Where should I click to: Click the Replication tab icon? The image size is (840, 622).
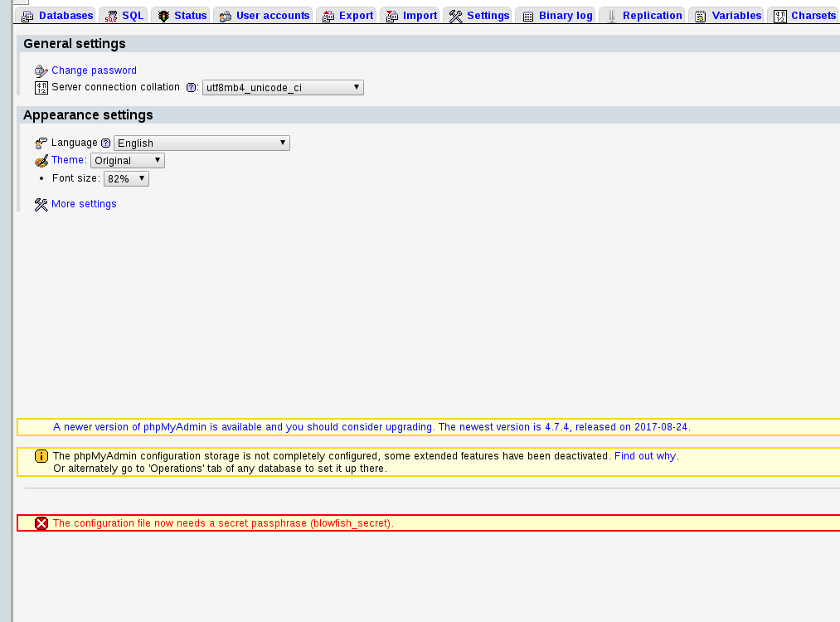[x=611, y=16]
